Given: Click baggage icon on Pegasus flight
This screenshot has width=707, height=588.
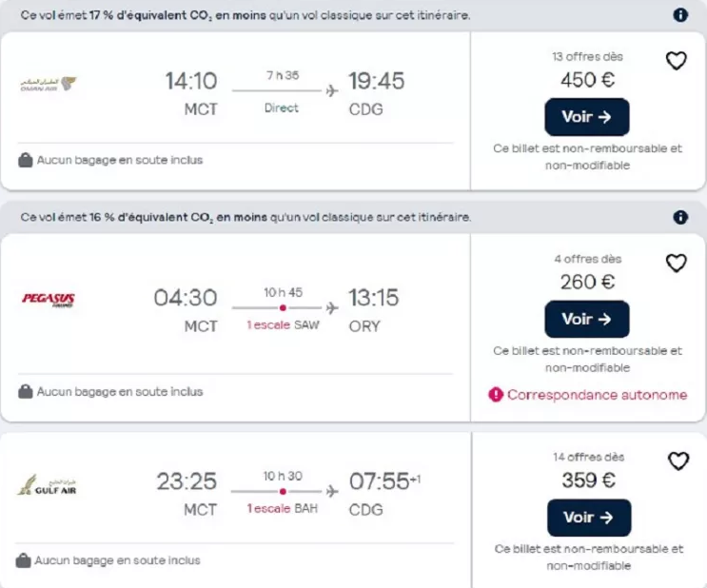Looking at the screenshot, I should click(x=26, y=391).
